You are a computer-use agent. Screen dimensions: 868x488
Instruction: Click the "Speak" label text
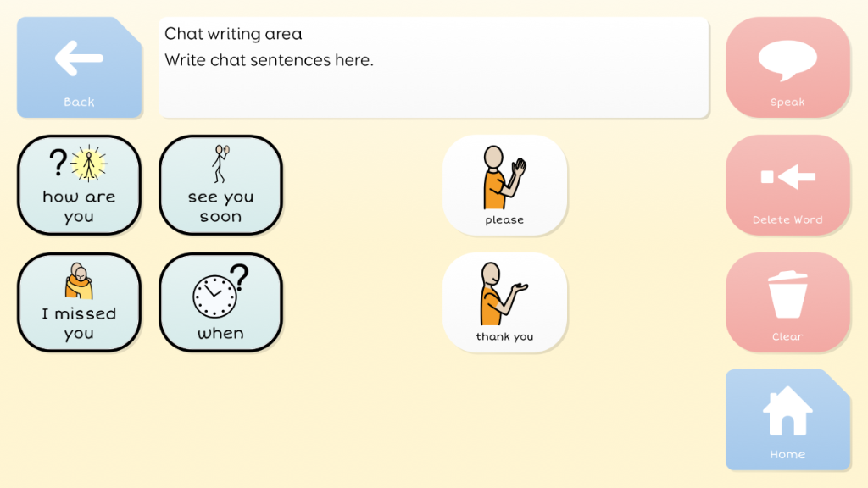(787, 102)
